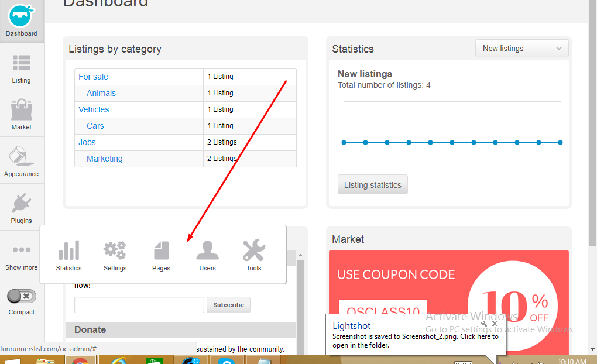Click first data point on listings chart
Image resolution: width=597 pixels, height=364 pixels.
[x=344, y=142]
